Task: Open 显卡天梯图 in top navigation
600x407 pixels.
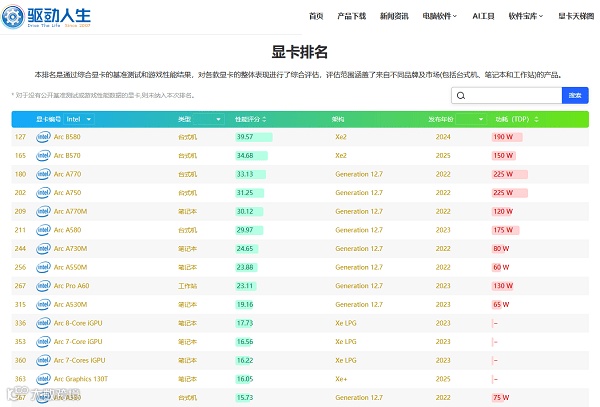Action: point(576,16)
